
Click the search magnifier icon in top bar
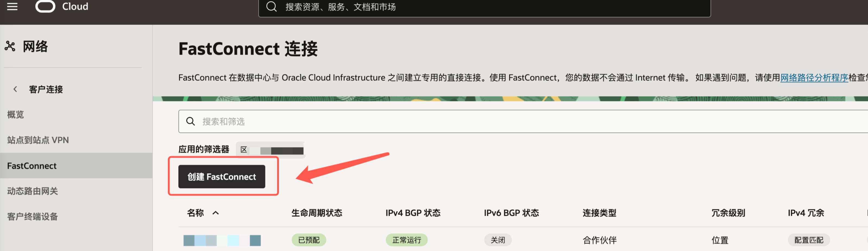click(x=271, y=7)
